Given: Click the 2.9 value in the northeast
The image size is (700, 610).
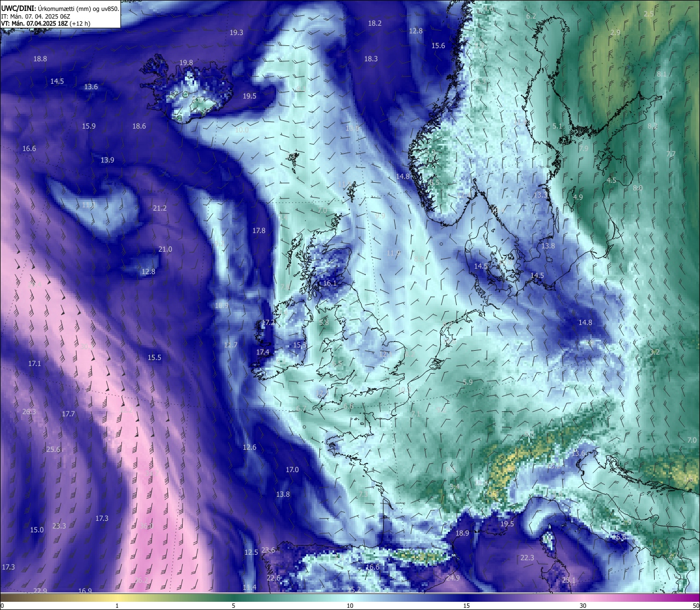Looking at the screenshot, I should coord(615,33).
